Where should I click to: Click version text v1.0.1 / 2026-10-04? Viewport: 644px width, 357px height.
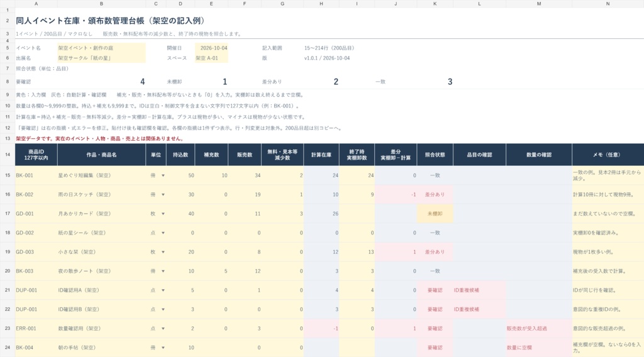tap(327, 58)
